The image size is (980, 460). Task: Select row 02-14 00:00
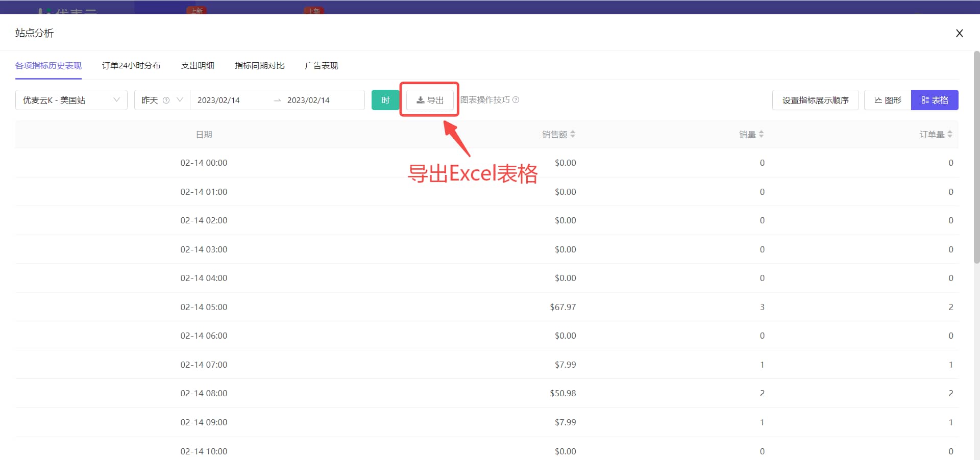pos(487,163)
